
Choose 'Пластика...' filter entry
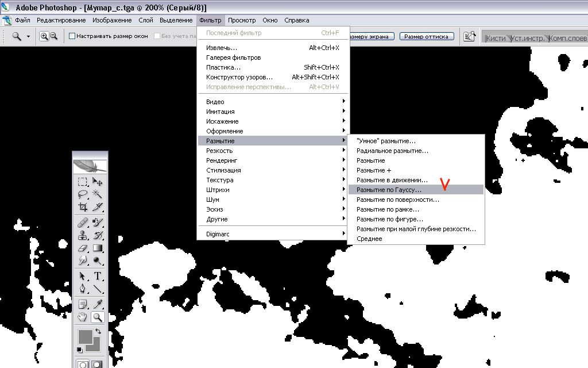[x=273, y=67]
